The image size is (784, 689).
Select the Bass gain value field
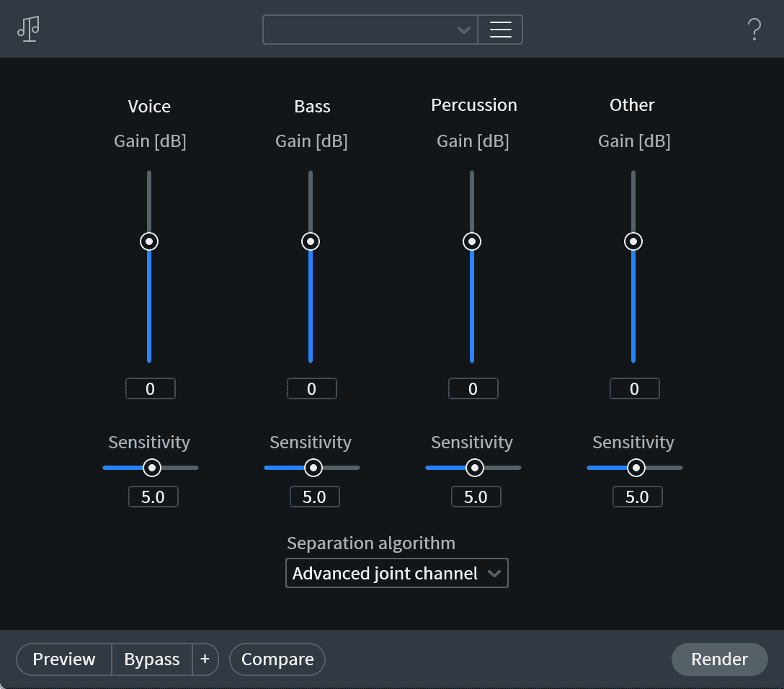coord(311,388)
